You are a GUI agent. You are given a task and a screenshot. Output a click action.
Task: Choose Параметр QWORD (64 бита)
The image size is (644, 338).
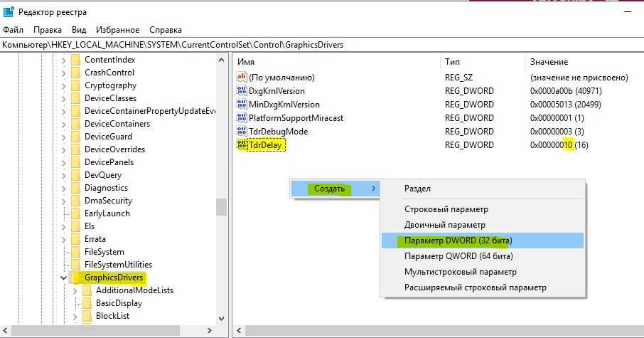pos(483,256)
